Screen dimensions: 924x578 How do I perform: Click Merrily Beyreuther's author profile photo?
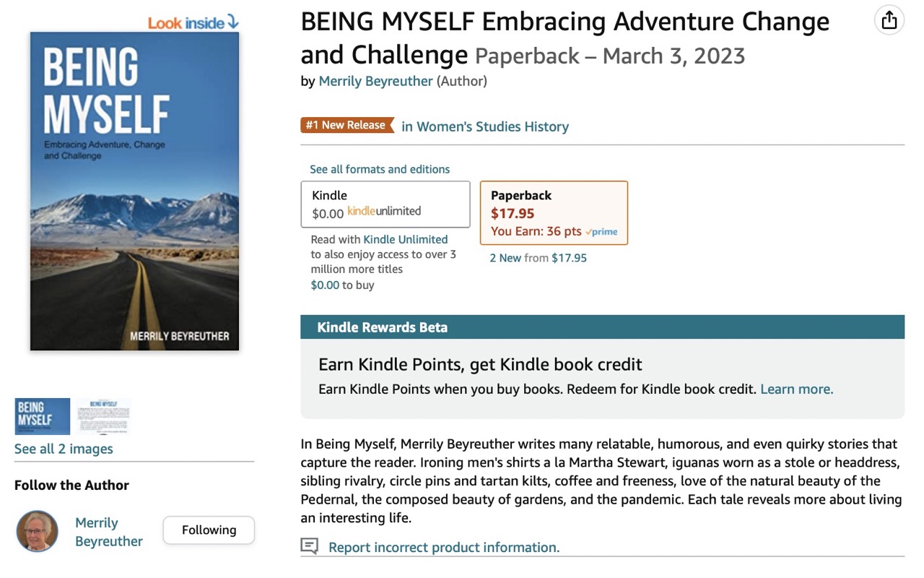tap(37, 531)
